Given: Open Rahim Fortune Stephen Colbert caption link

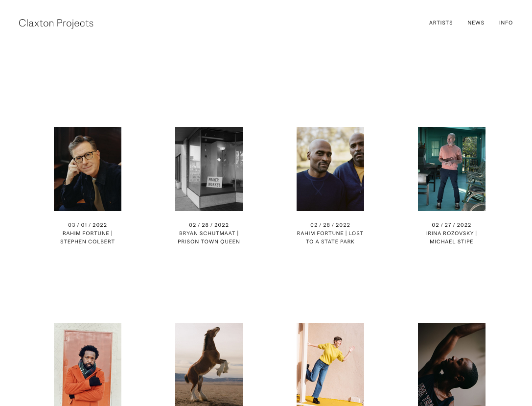Looking at the screenshot, I should click(x=88, y=238).
